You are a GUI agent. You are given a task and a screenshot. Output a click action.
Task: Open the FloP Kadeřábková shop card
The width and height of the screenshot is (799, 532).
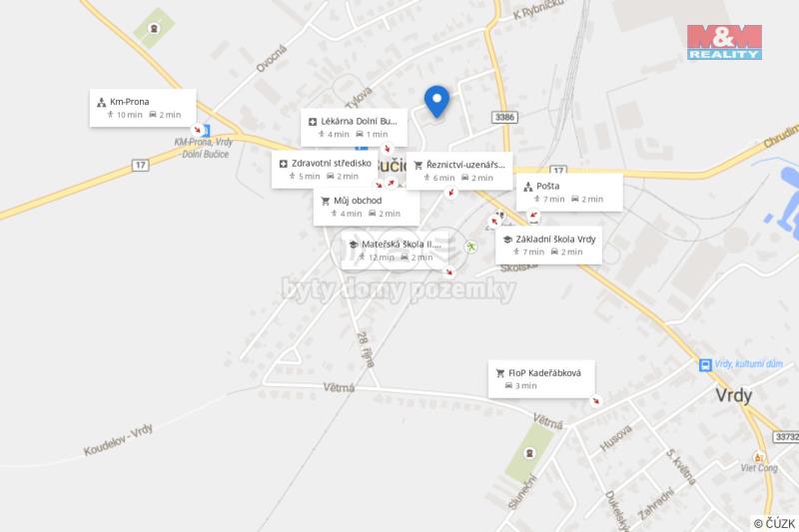541,379
